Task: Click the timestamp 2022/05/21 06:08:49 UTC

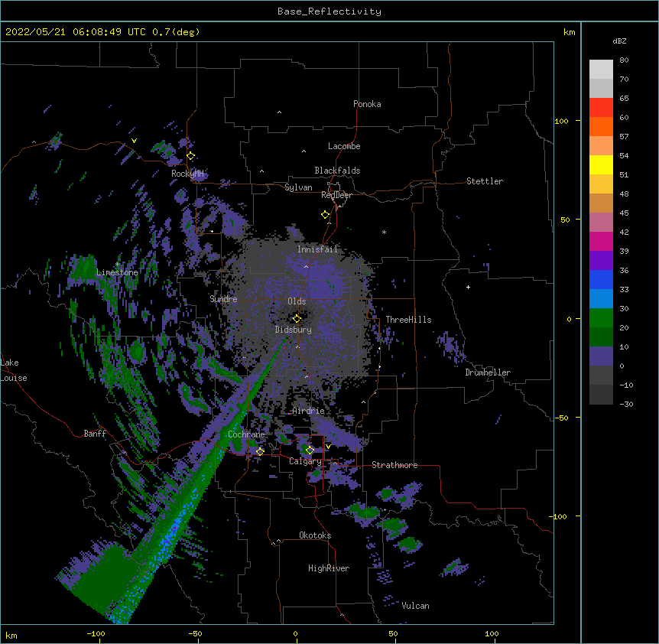Action: pos(76,32)
